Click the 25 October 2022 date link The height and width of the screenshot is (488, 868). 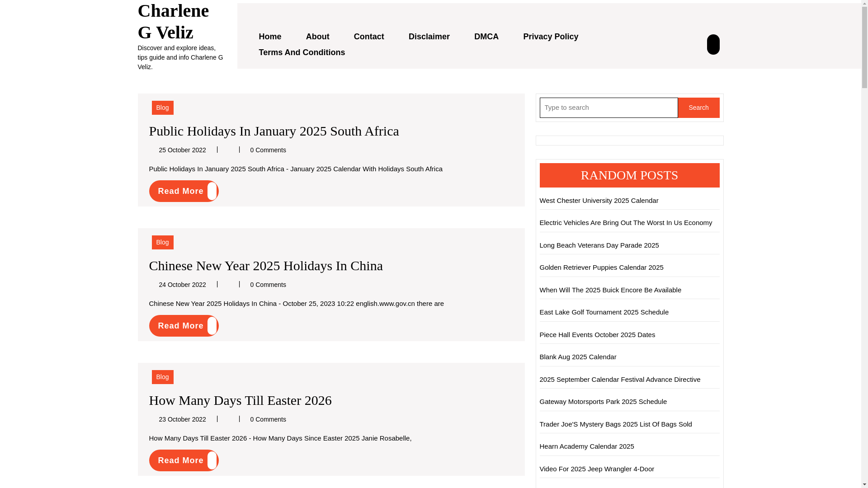click(x=182, y=150)
